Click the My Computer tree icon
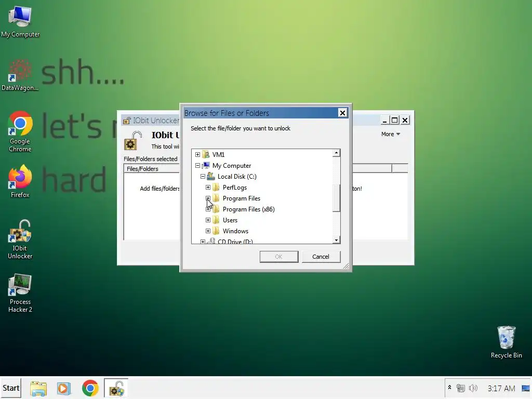 pyautogui.click(x=206, y=166)
